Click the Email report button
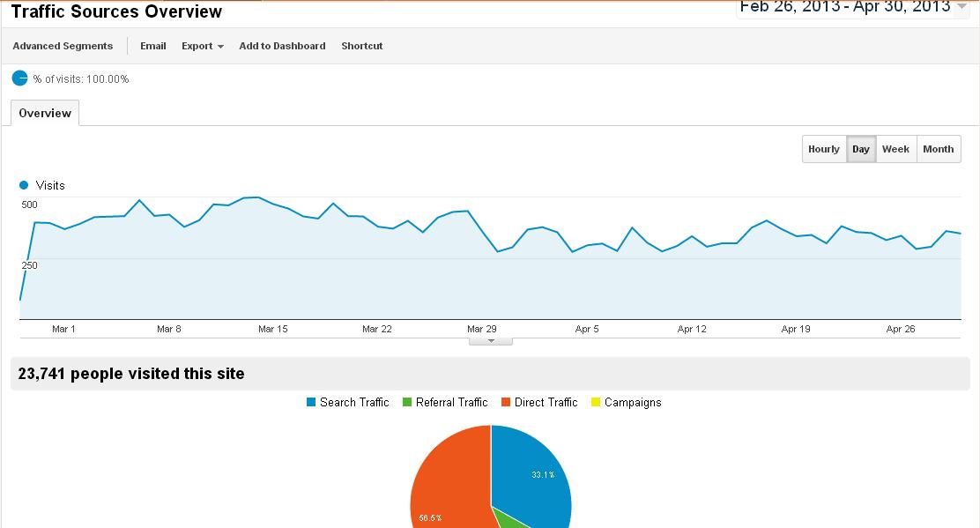Screen dimensions: 980x528 coord(153,46)
